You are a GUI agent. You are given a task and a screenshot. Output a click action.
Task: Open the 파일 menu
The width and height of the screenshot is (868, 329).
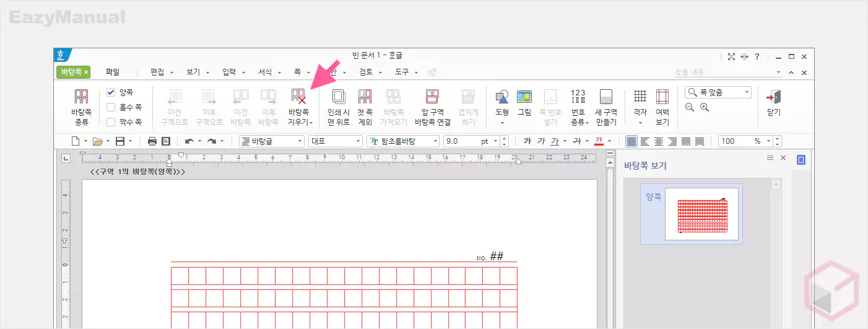(x=112, y=72)
